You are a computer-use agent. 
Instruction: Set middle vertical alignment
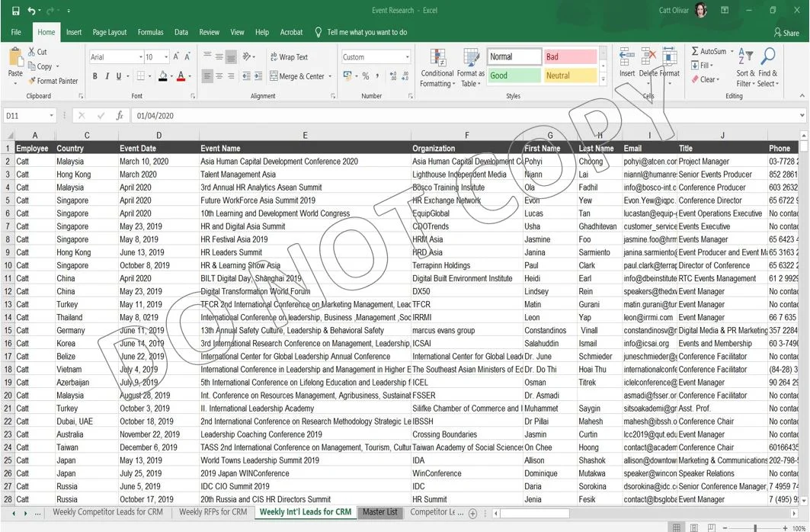(219, 57)
